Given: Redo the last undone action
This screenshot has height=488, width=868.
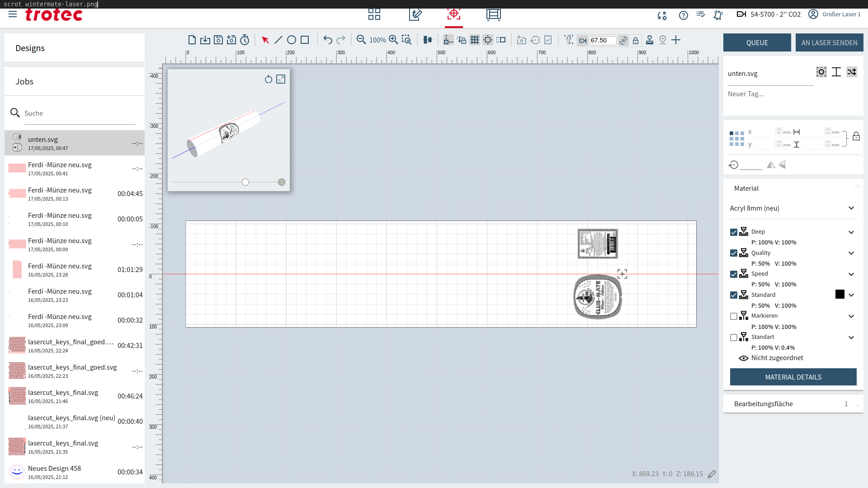Looking at the screenshot, I should (341, 40).
